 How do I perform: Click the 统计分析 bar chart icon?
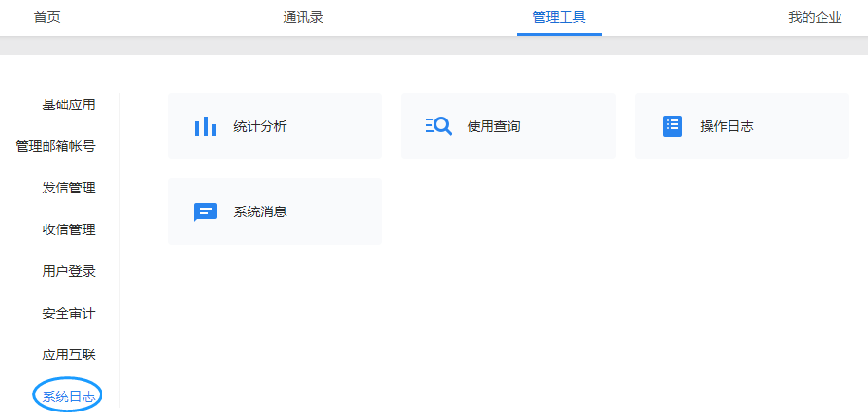[205, 126]
